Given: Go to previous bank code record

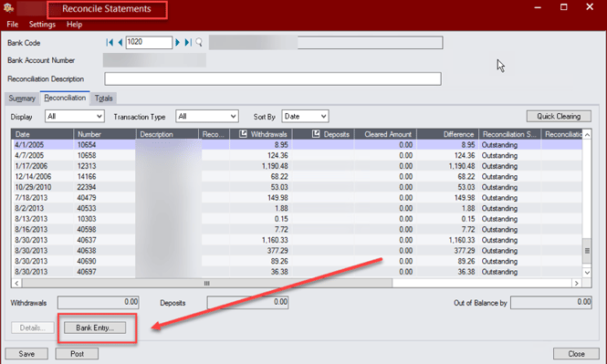Looking at the screenshot, I should point(120,42).
